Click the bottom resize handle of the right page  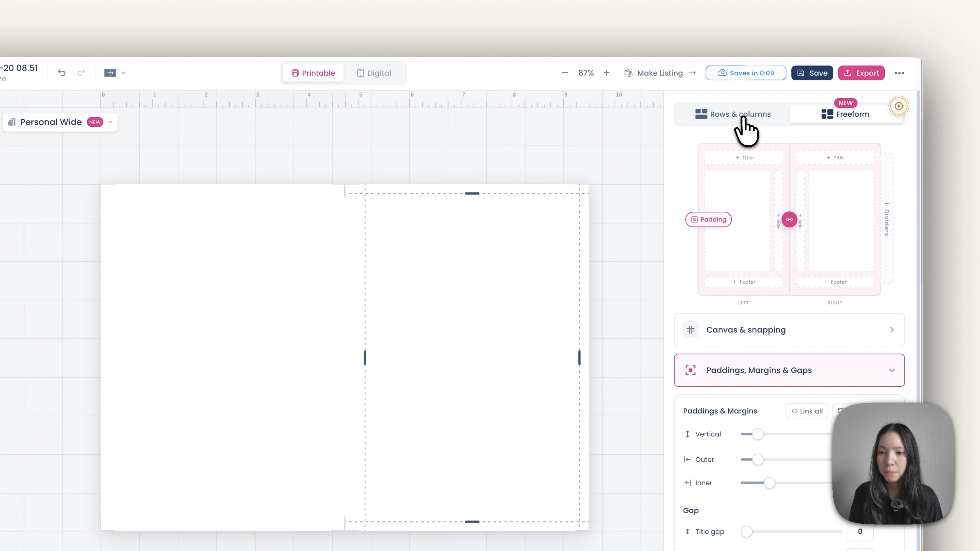tap(472, 522)
